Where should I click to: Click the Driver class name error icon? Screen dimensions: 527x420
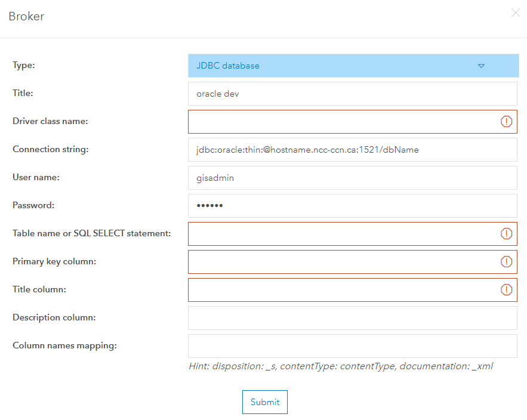pyautogui.click(x=506, y=122)
